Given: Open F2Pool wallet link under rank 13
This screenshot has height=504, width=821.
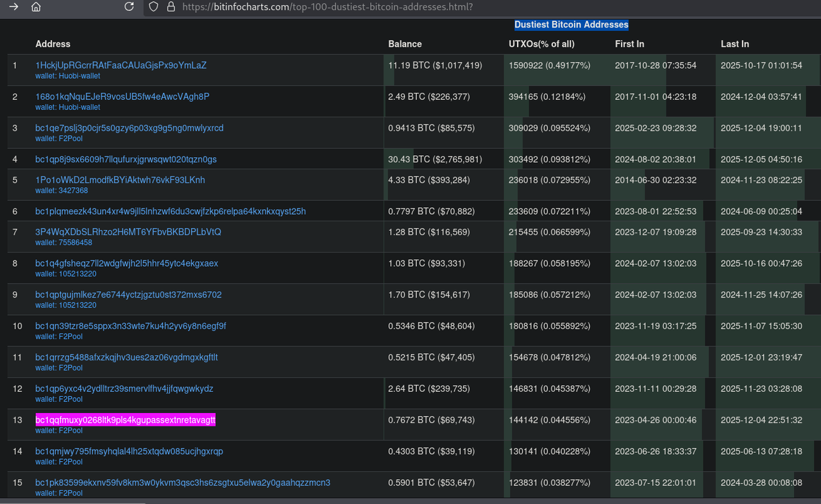Looking at the screenshot, I should pyautogui.click(x=59, y=430).
